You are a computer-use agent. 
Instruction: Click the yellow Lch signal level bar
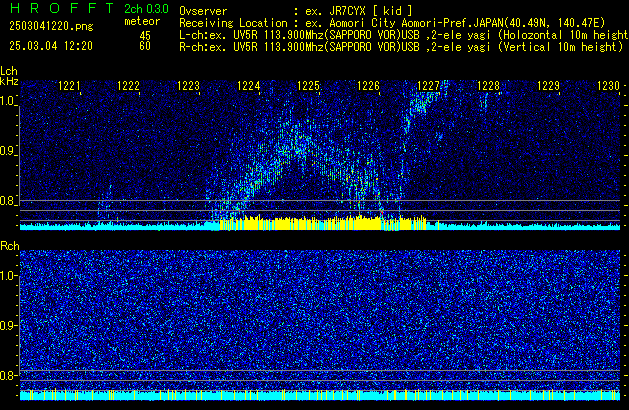point(323,223)
